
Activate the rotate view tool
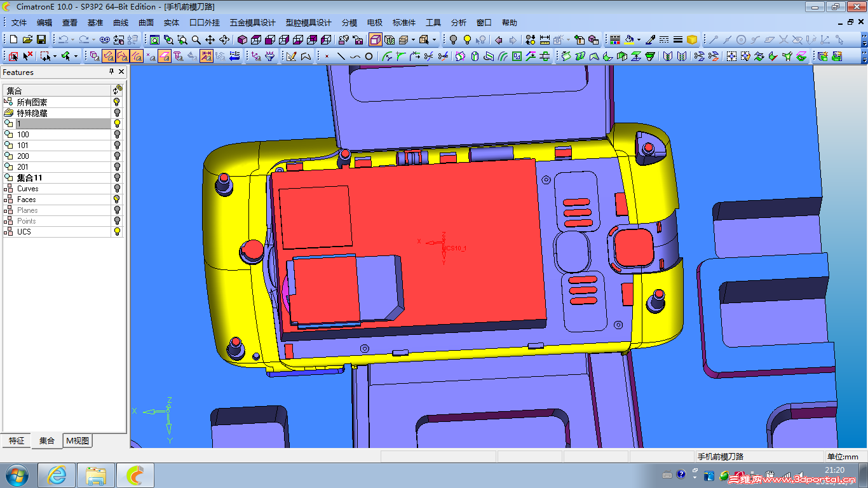(x=224, y=39)
